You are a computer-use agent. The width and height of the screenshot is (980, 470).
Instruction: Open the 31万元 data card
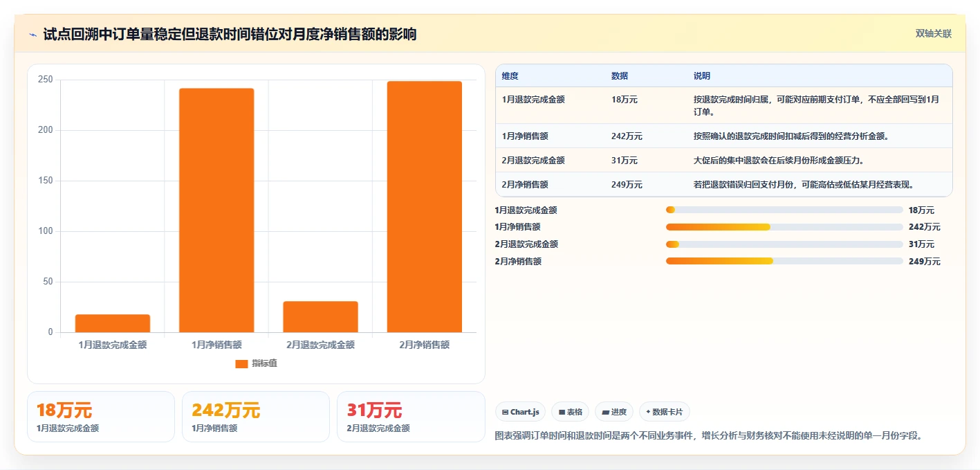411,417
